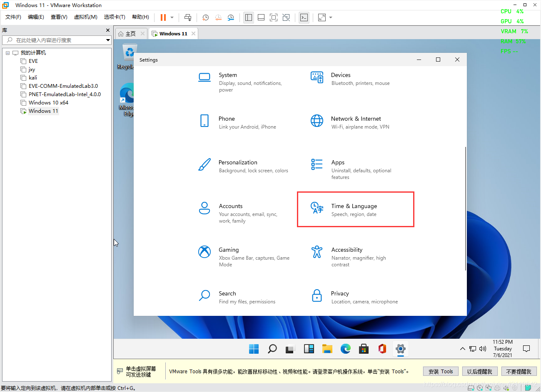Open Task View on the guest taskbar
This screenshot has width=541, height=392.
(290, 349)
